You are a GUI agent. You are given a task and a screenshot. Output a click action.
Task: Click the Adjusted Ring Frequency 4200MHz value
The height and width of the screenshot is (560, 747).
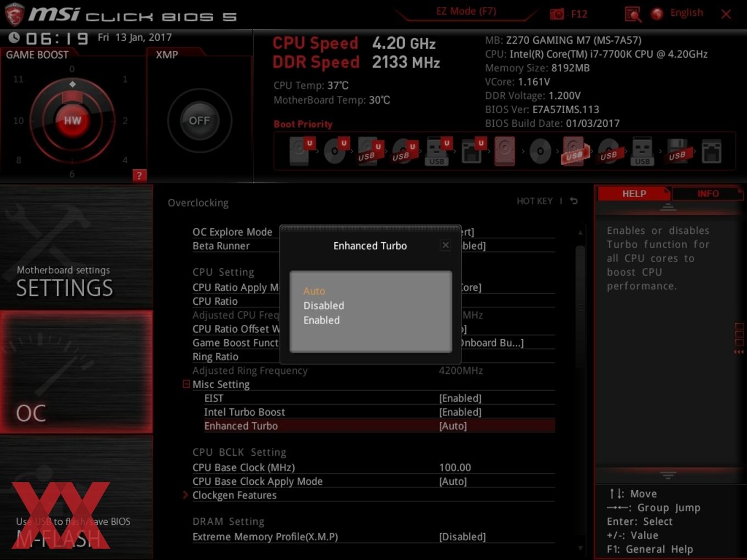point(460,371)
